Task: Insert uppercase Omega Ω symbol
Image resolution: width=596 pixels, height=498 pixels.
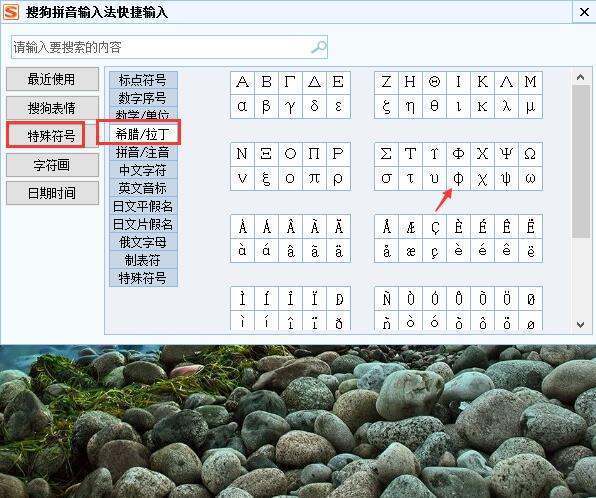Action: click(530, 154)
